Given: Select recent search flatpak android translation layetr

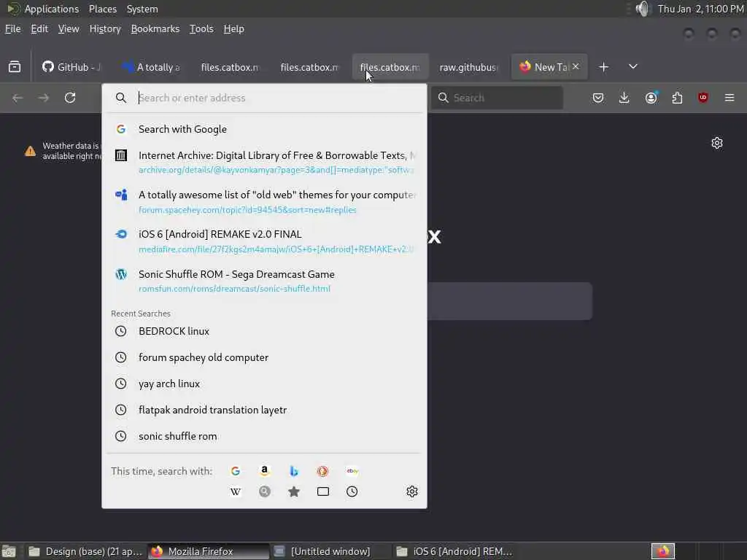Looking at the screenshot, I should pyautogui.click(x=264, y=410).
